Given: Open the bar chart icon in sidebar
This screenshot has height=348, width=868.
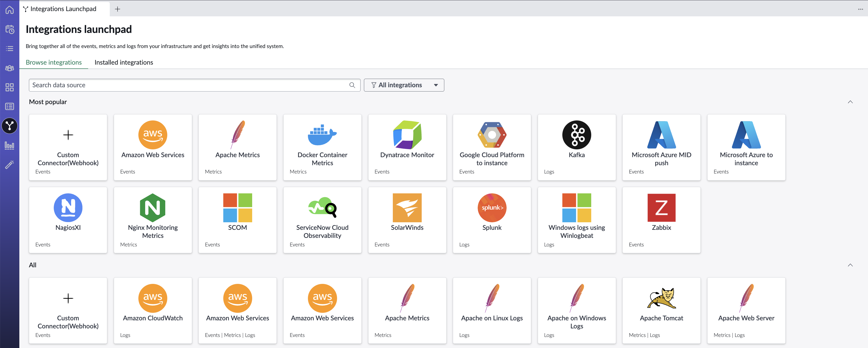Looking at the screenshot, I should pos(10,145).
